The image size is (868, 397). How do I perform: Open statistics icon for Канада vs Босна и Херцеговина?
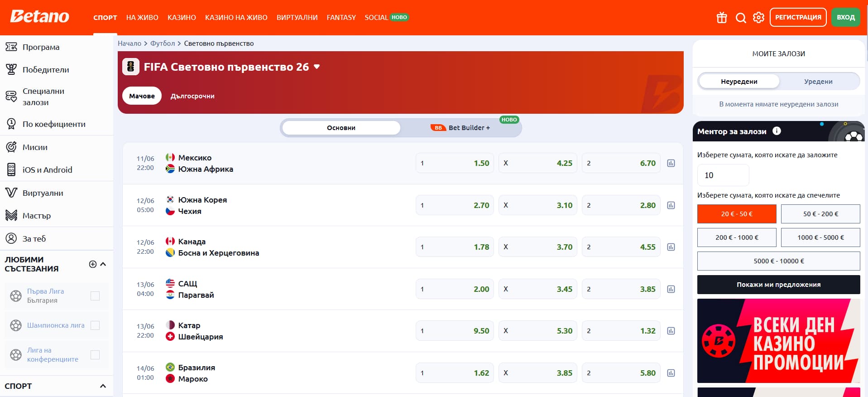click(x=671, y=247)
